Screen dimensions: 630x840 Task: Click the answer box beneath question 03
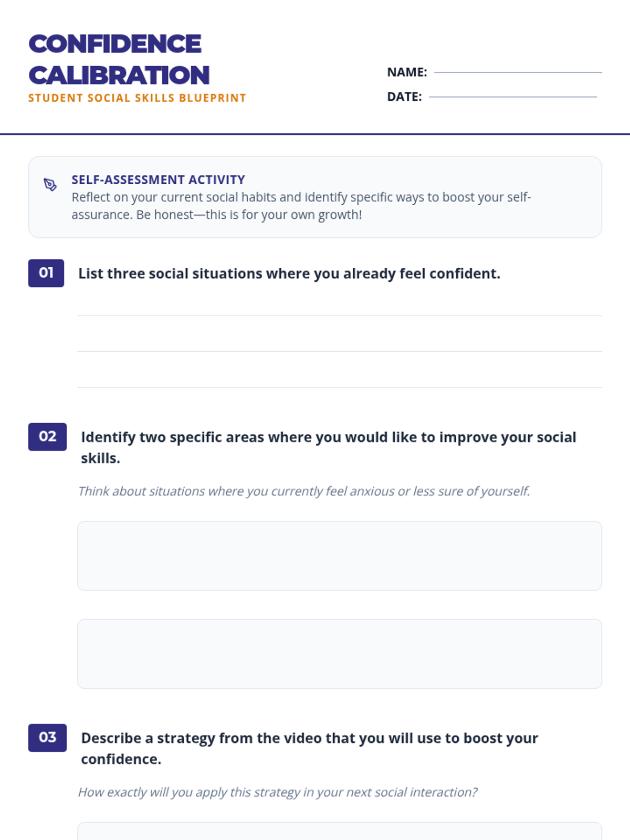(x=340, y=831)
